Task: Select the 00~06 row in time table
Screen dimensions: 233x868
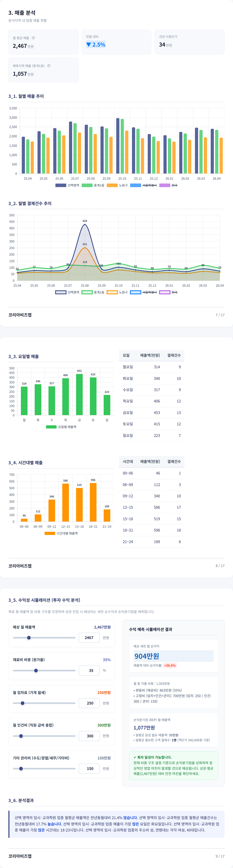Action: pos(152,473)
